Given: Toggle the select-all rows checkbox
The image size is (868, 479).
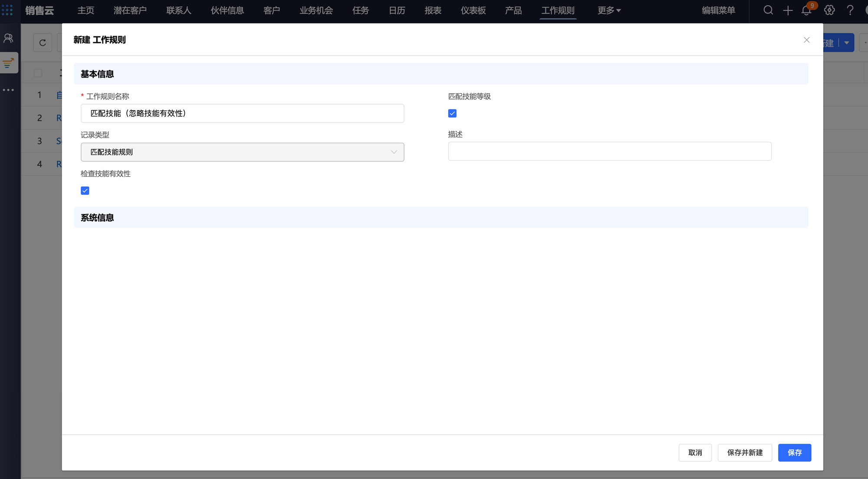Looking at the screenshot, I should click(x=38, y=73).
